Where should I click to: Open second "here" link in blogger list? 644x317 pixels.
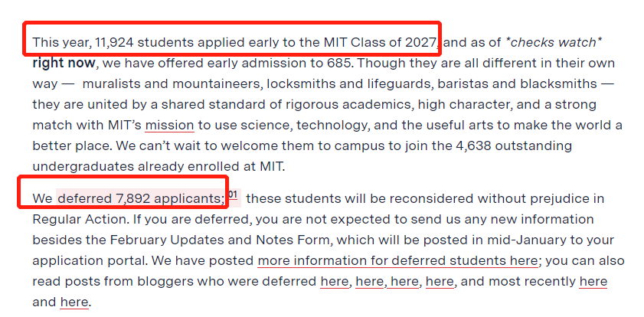coord(370,282)
